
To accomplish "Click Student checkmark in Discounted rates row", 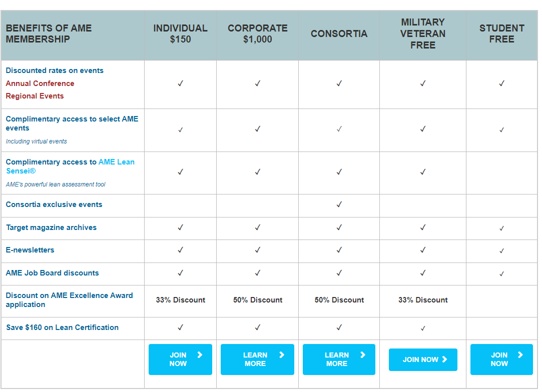I will (x=501, y=83).
